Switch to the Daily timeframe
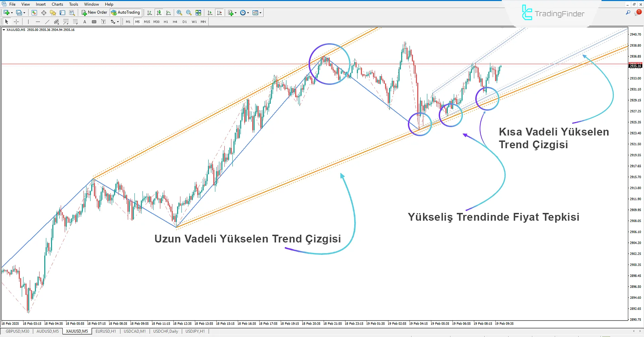 (x=184, y=21)
